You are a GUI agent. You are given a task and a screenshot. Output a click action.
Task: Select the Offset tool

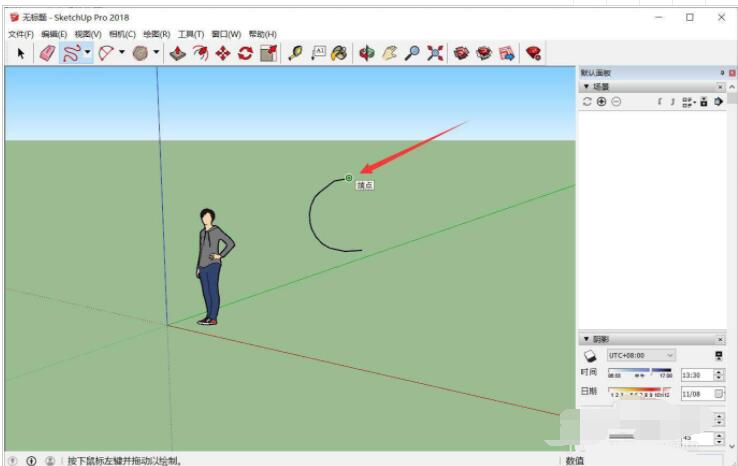coord(201,53)
